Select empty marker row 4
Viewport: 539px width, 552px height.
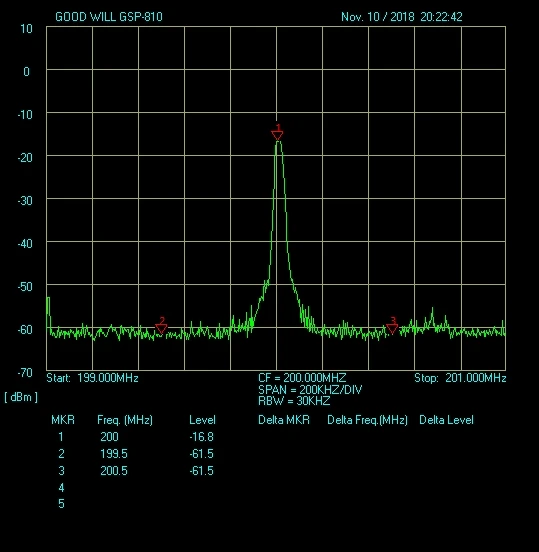click(x=61, y=488)
